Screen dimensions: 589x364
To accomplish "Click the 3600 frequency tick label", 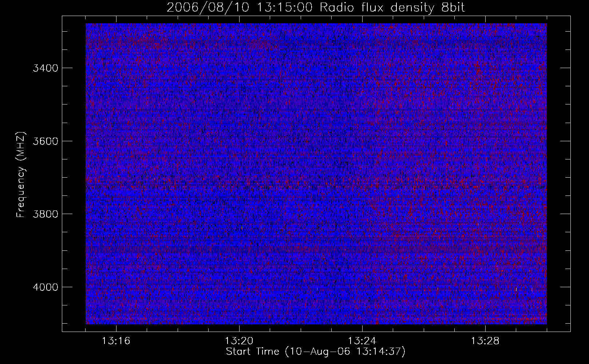I will click(x=46, y=141).
